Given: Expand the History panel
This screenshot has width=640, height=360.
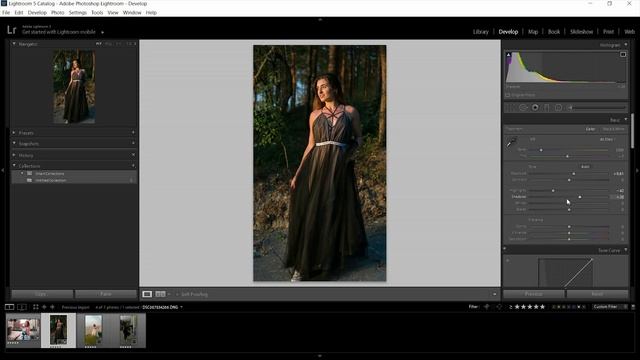Looking at the screenshot, I should [14, 155].
